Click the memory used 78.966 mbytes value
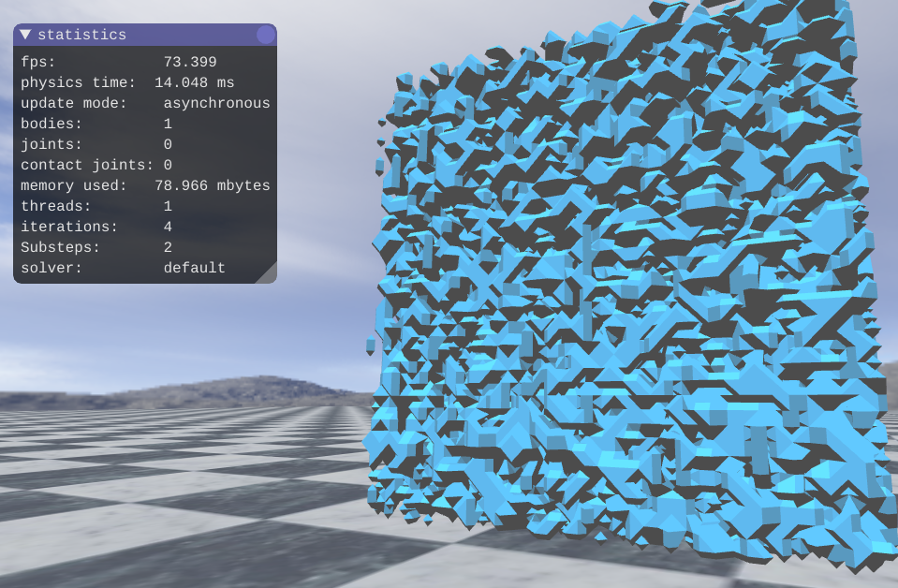Image resolution: width=898 pixels, height=588 pixels. click(x=212, y=185)
